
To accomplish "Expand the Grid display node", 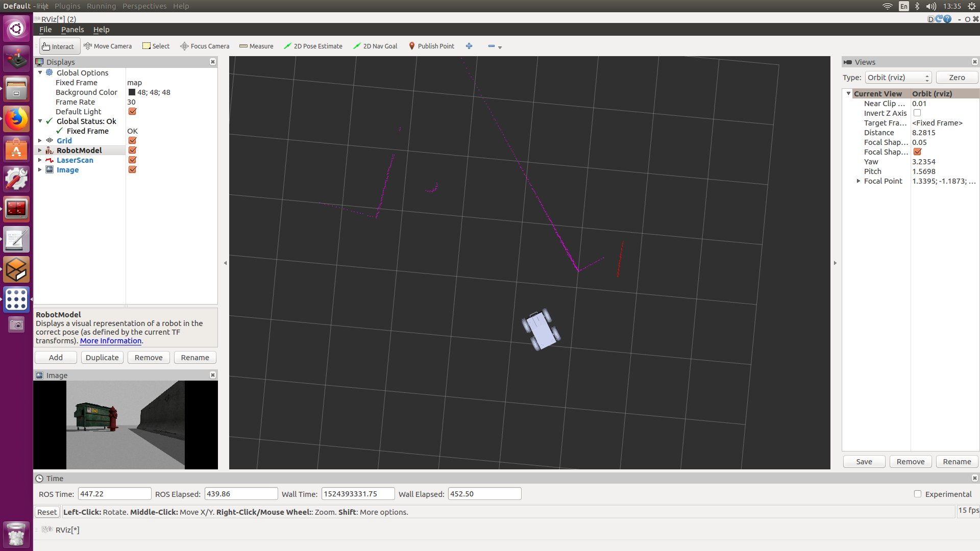I will [40, 140].
